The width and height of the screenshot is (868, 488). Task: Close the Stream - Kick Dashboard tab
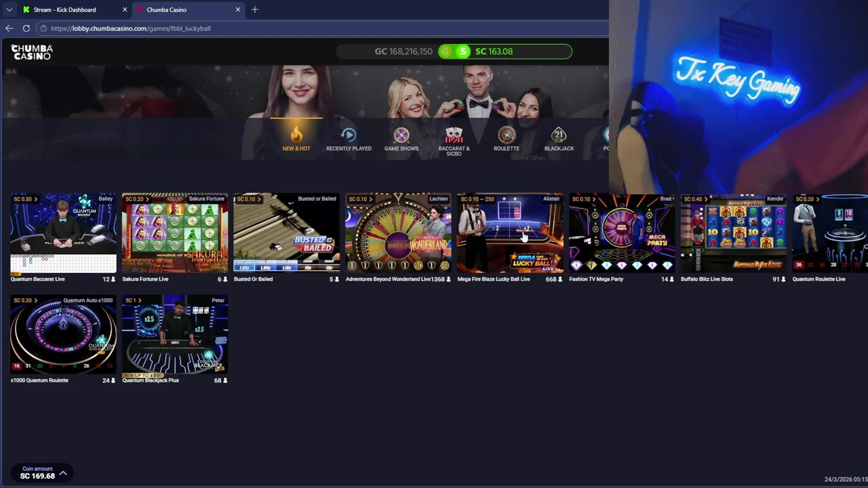click(125, 9)
